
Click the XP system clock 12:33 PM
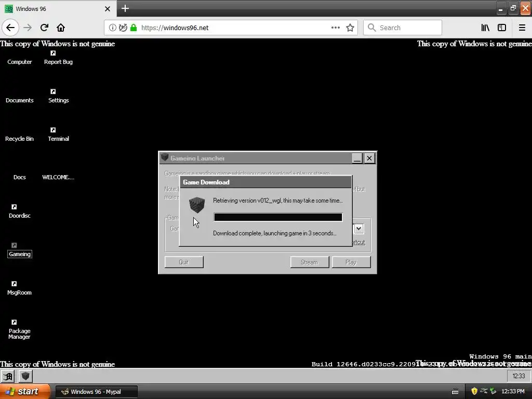[x=513, y=392]
